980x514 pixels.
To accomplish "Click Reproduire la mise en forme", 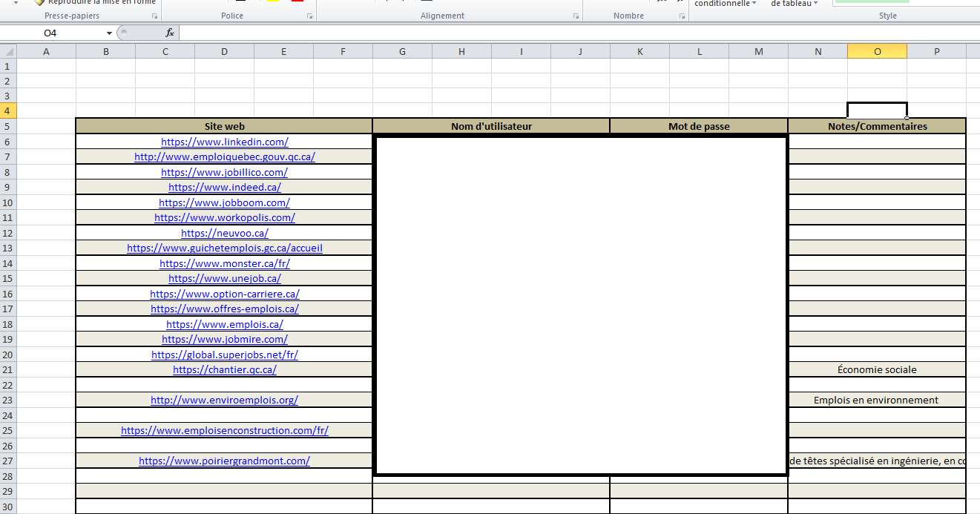I will 96,2.
